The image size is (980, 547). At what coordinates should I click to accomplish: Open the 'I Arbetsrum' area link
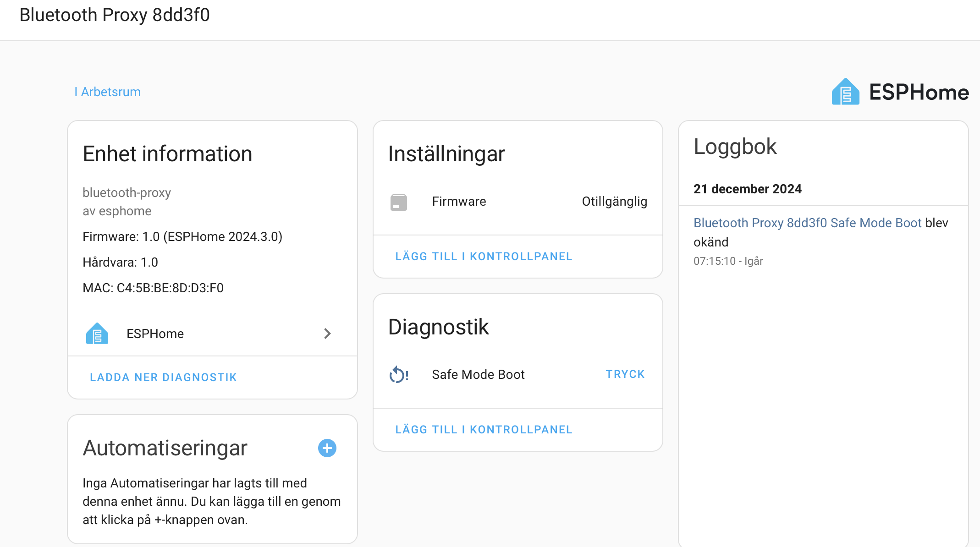click(x=108, y=92)
